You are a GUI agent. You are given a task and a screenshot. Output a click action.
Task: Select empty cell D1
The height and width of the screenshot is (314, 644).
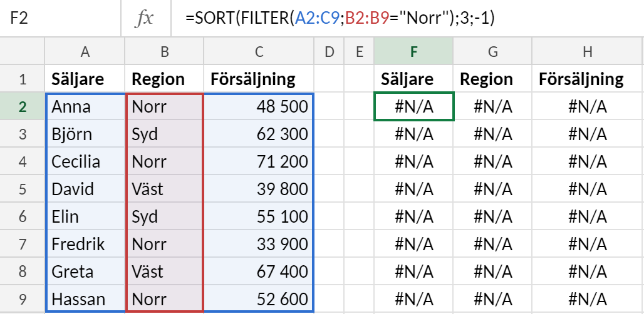tap(329, 79)
